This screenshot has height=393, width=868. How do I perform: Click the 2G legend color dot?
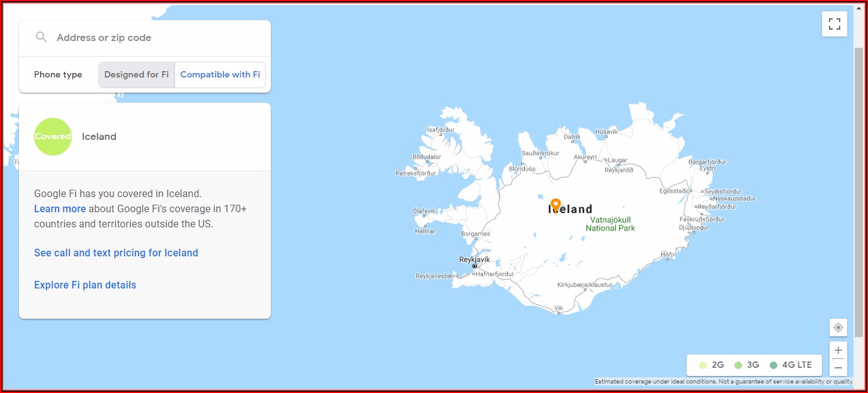click(703, 365)
